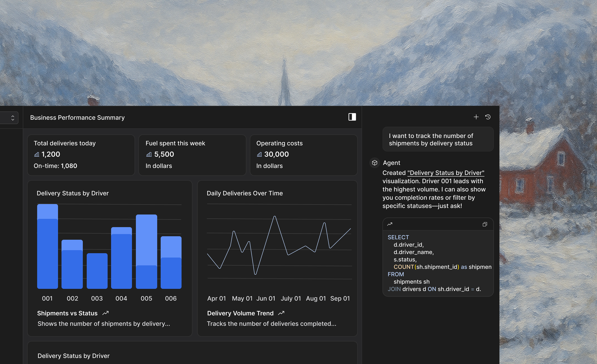Open the chat history clock icon
This screenshot has height=364, width=597.
pyautogui.click(x=488, y=117)
